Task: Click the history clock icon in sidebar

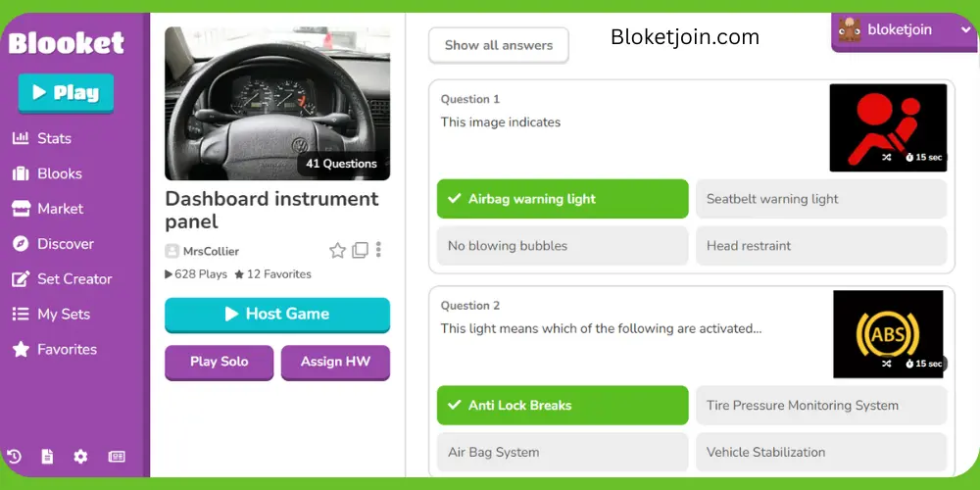Action: pos(14,456)
